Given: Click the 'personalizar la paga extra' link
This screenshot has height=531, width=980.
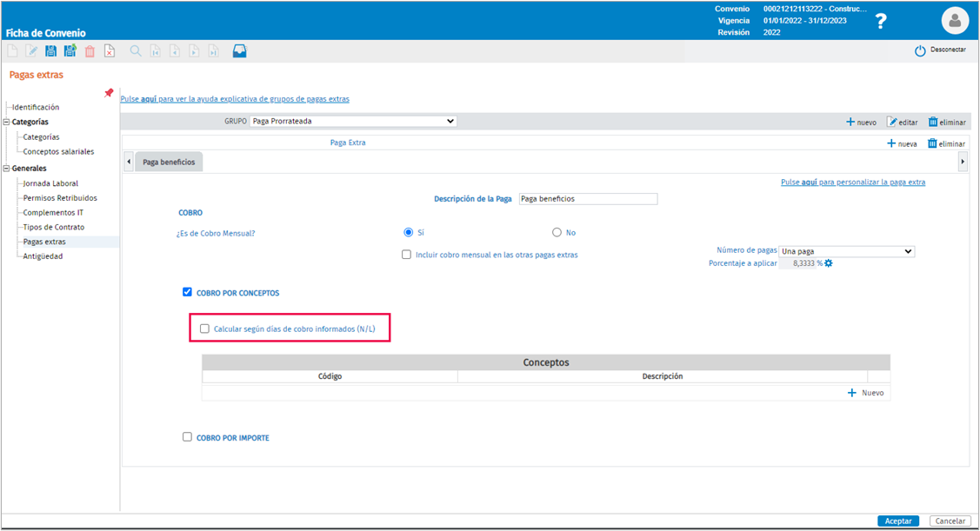Looking at the screenshot, I should (853, 183).
